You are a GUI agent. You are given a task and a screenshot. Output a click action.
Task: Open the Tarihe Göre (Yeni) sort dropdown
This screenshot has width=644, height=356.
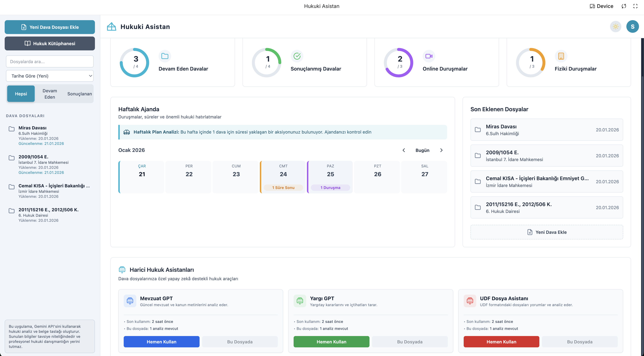(50, 76)
